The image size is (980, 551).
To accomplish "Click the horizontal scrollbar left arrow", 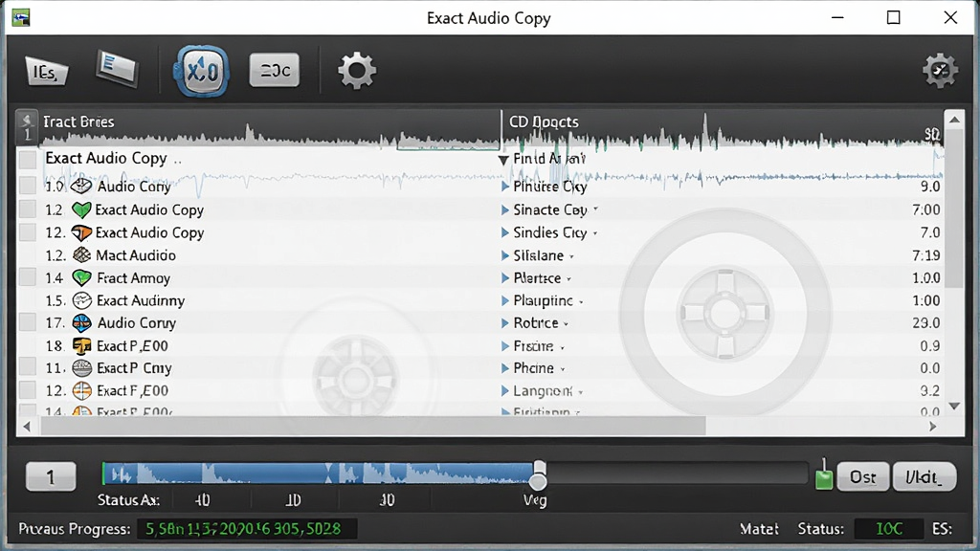I will (26, 427).
